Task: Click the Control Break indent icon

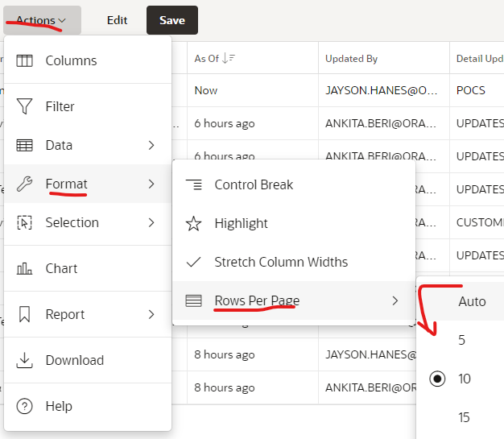Action: pos(194,184)
